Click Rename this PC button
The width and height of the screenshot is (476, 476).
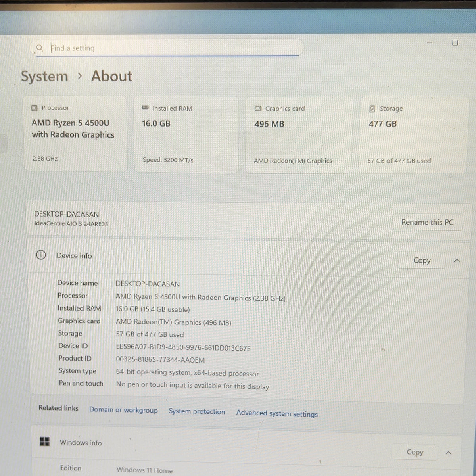click(x=427, y=222)
